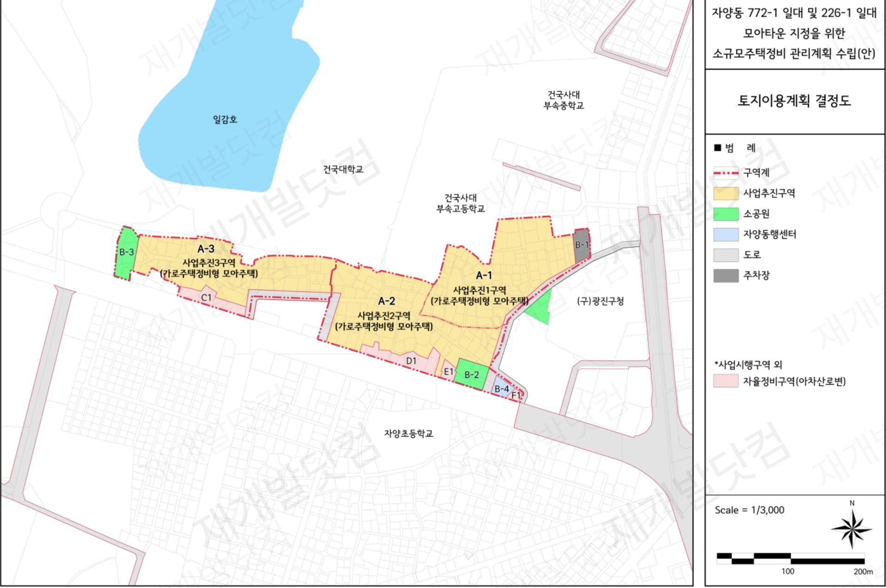Click the 소공원 legend label
This screenshot has width=886, height=588.
coord(756,214)
